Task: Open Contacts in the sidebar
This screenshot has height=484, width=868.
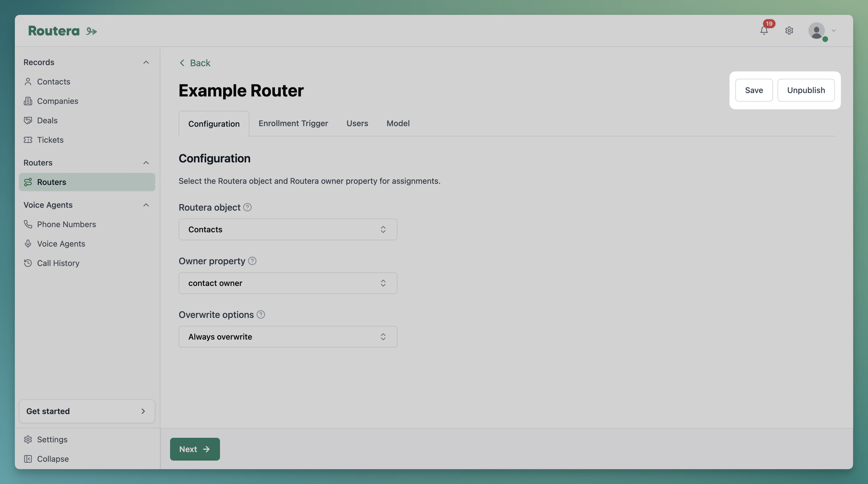Action: tap(87, 82)
